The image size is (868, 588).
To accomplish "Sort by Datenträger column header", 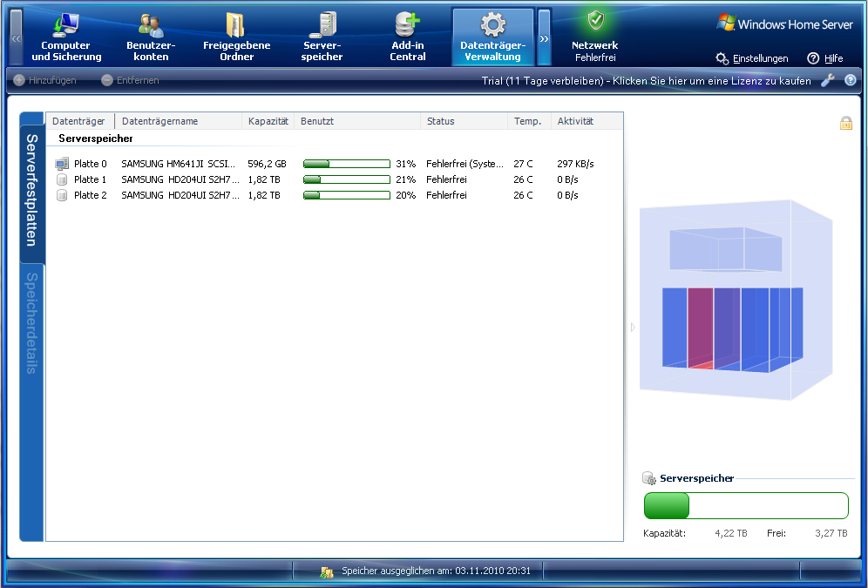I will coord(80,121).
